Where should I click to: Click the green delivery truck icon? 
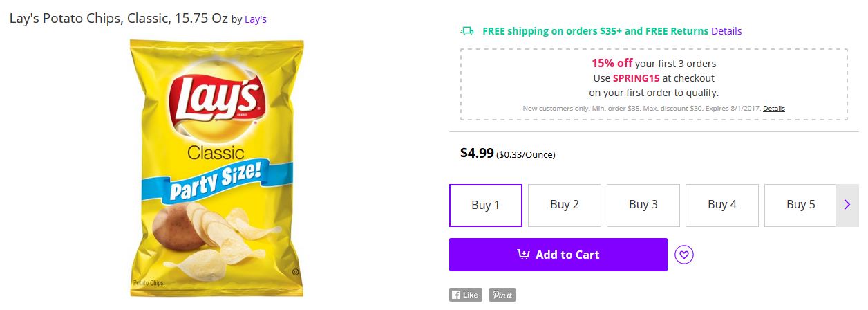467,31
